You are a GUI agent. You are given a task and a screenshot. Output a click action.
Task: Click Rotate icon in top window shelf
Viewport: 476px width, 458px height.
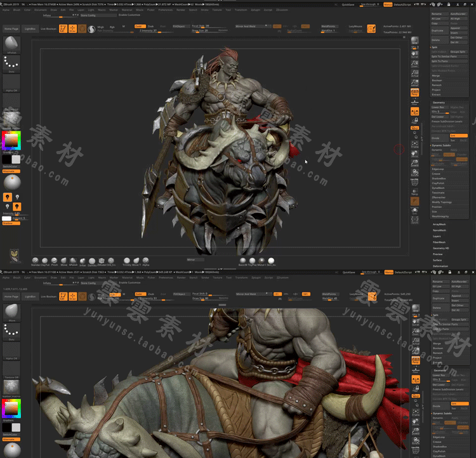414,173
